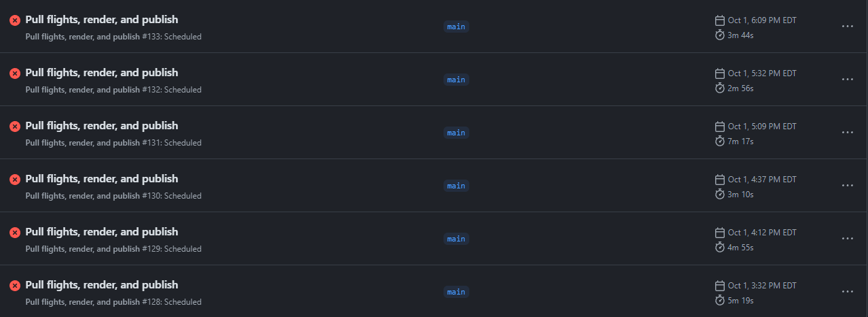Click the stopwatch icon beside 4m 55s
The width and height of the screenshot is (868, 317).
click(720, 247)
